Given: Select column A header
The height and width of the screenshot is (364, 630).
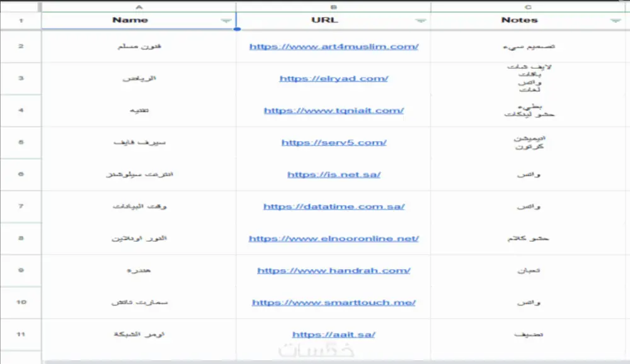Looking at the screenshot, I should pyautogui.click(x=139, y=7).
